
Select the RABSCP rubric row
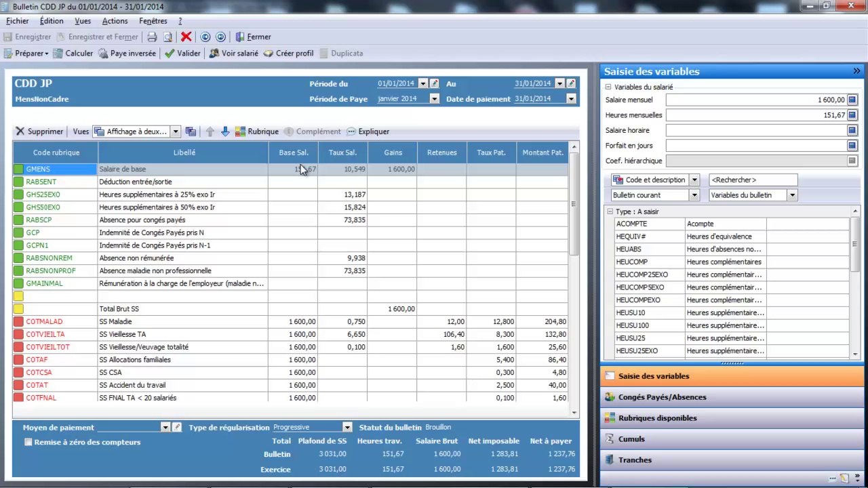pos(290,220)
